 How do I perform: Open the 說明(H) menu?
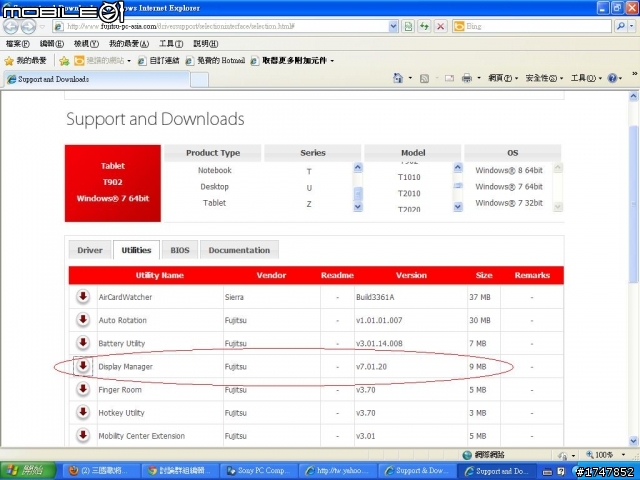206,43
